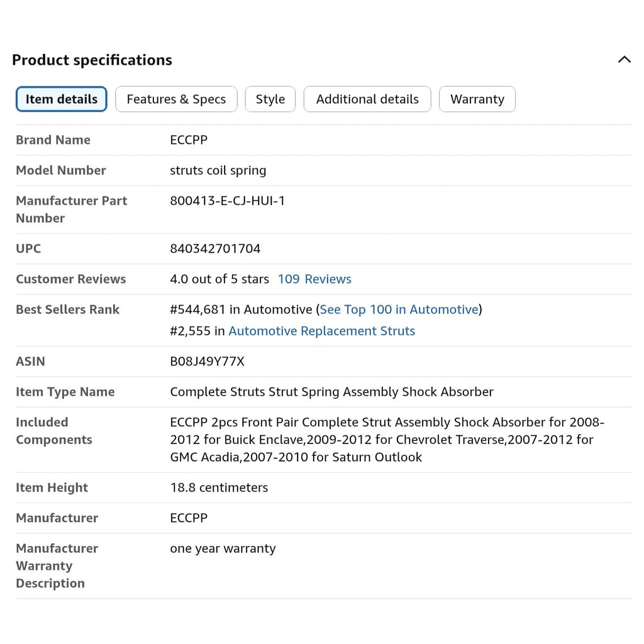Click the 18.8 centimeters height value
Screen dimensions: 644x644
click(x=219, y=487)
